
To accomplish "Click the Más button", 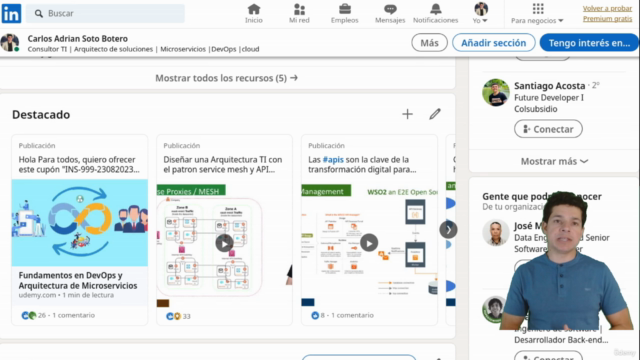I will point(429,43).
